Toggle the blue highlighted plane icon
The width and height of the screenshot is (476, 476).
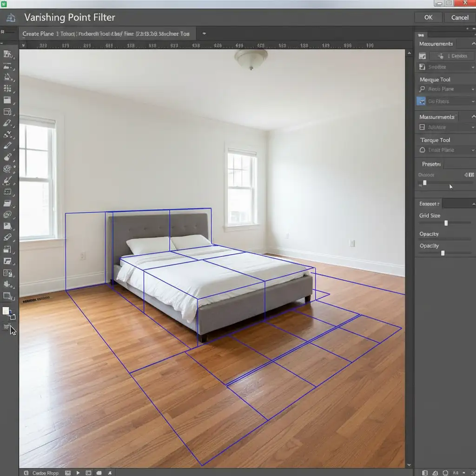[422, 101]
